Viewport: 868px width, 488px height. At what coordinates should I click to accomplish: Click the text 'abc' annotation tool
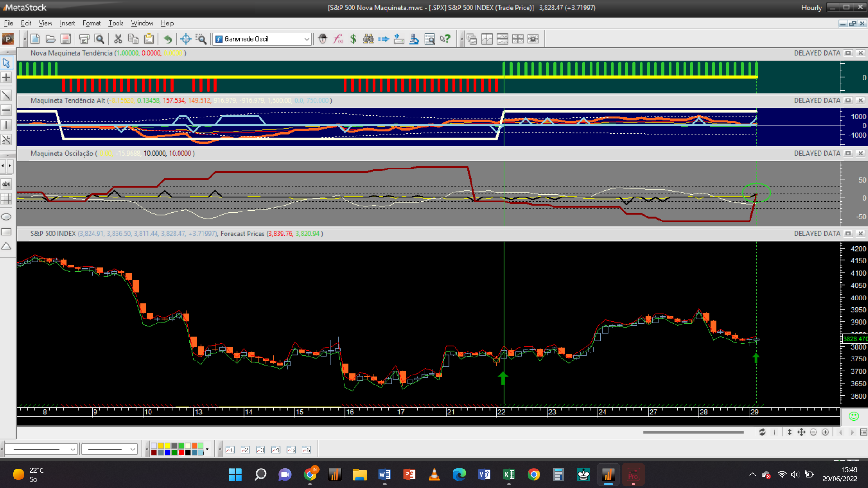tap(6, 184)
